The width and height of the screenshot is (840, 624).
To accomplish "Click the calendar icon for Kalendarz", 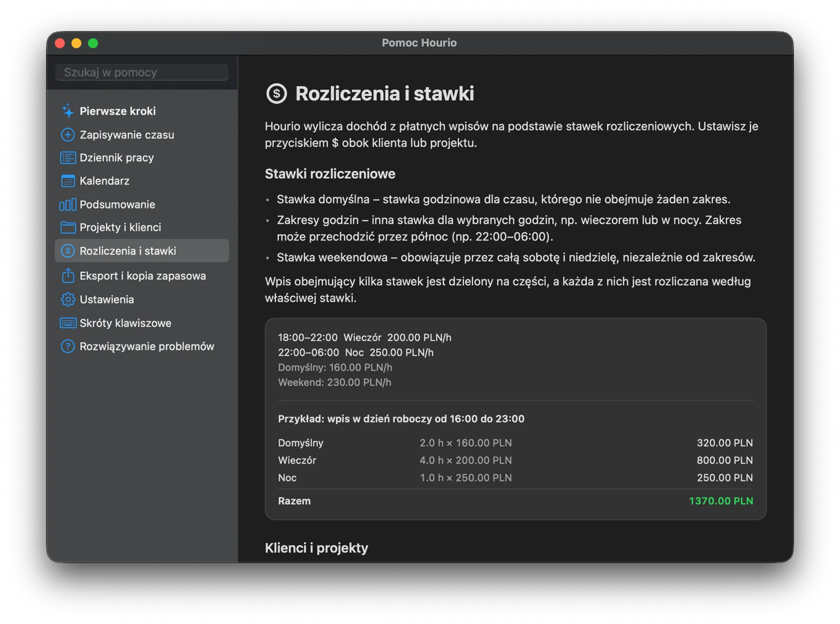I will (68, 181).
